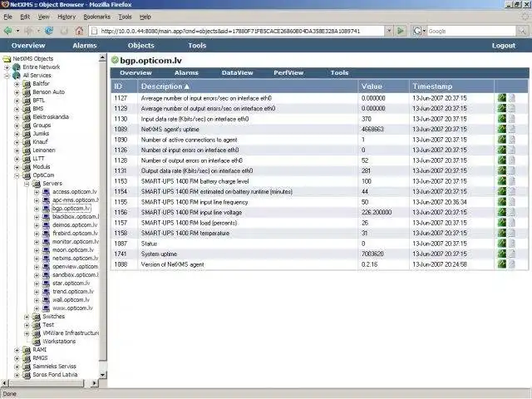Viewport: 532px width, 399px height.
Task: Open document icon for row 1090
Action: click(x=511, y=140)
